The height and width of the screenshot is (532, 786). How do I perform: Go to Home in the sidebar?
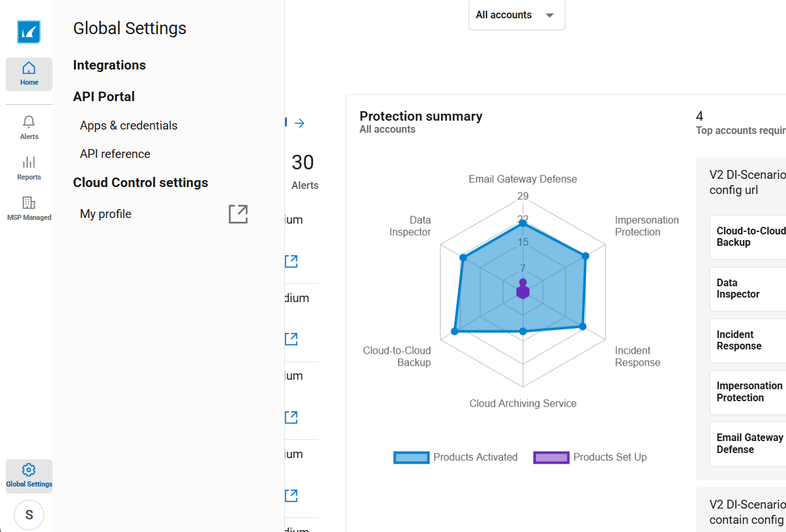pyautogui.click(x=29, y=74)
